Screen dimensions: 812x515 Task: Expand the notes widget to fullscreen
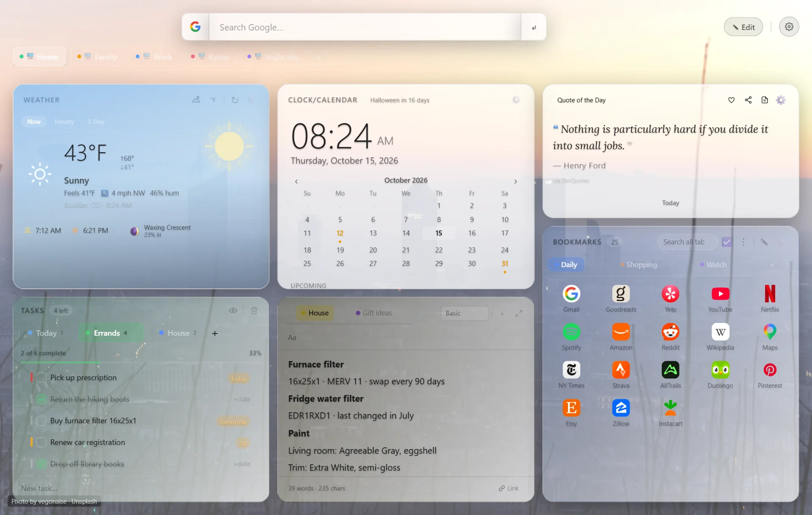[519, 313]
